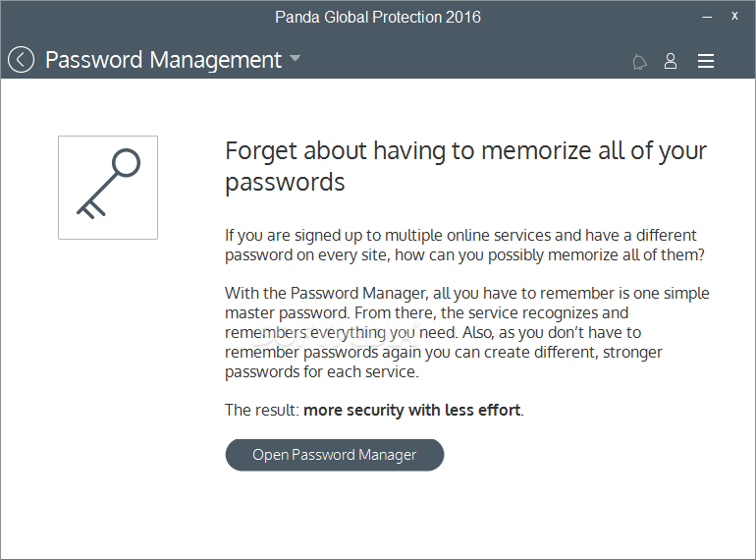756x560 pixels.
Task: Click the 'If you are signed up' paragraph
Action: pyautogui.click(x=464, y=245)
